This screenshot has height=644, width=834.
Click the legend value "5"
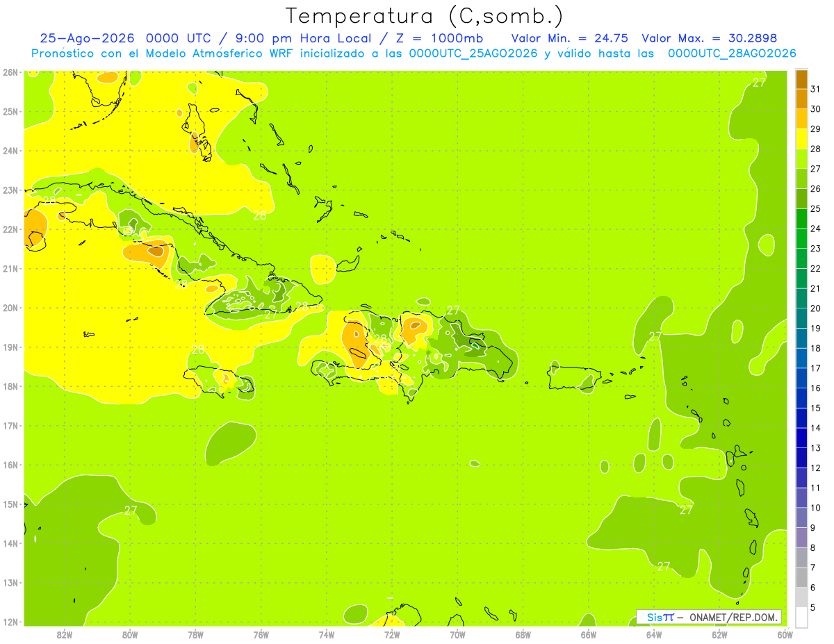(x=813, y=607)
